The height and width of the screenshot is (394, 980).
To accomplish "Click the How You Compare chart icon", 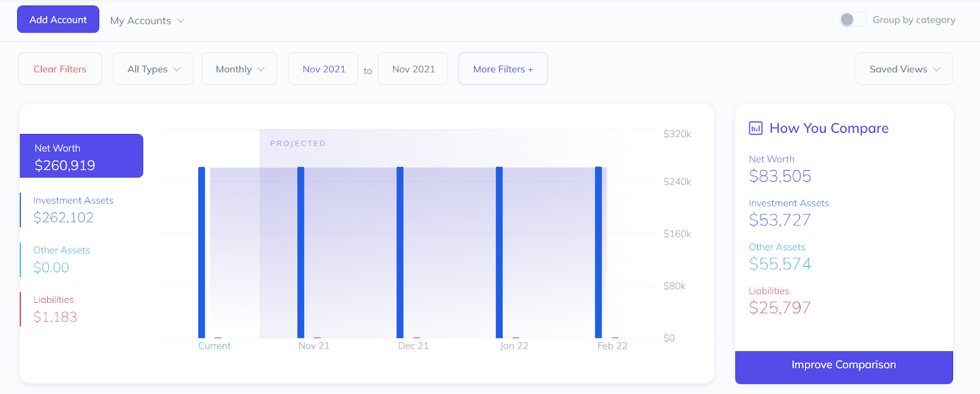I will pos(756,128).
